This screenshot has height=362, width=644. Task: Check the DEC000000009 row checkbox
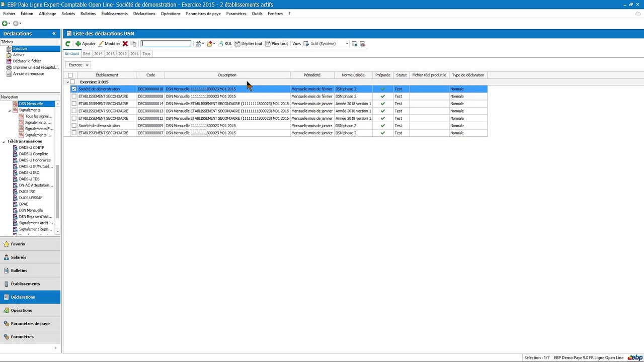click(x=74, y=126)
